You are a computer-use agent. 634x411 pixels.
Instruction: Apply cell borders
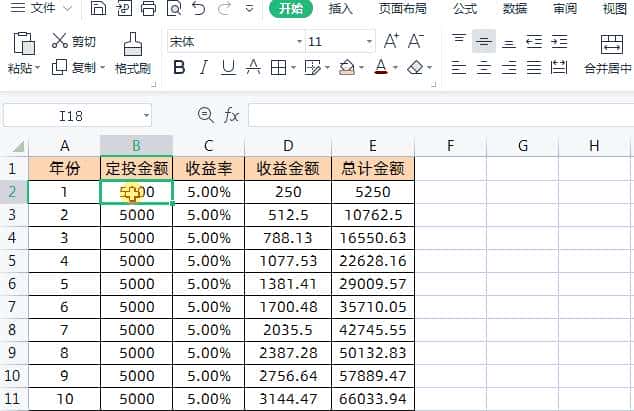pyautogui.click(x=278, y=68)
